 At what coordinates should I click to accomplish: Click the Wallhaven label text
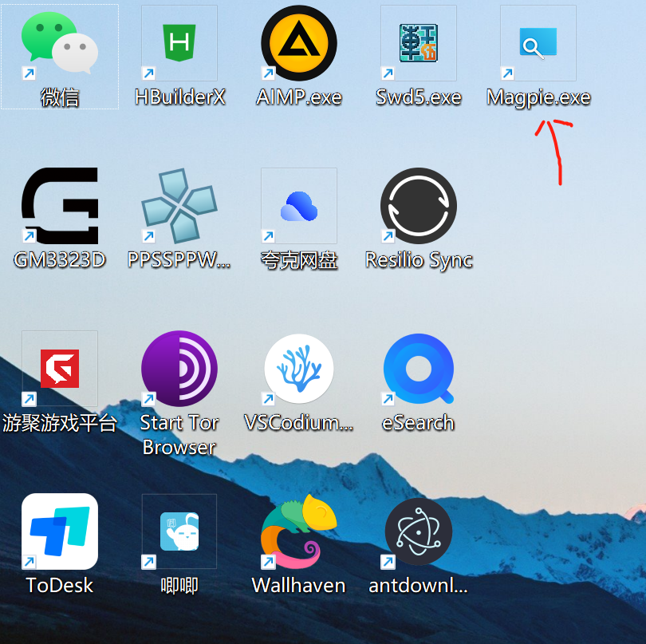[299, 586]
